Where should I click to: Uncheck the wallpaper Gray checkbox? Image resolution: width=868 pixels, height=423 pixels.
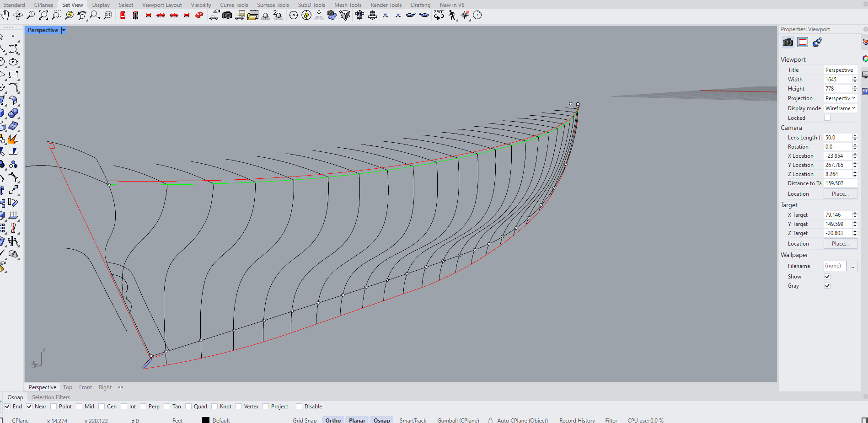827,286
